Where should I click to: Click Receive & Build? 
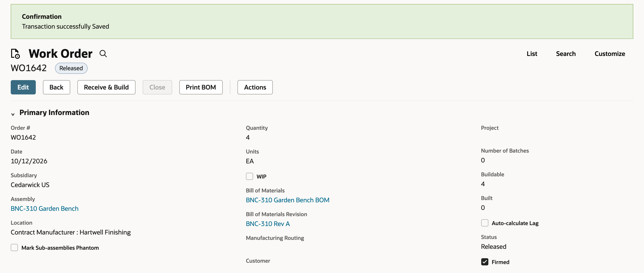106,87
